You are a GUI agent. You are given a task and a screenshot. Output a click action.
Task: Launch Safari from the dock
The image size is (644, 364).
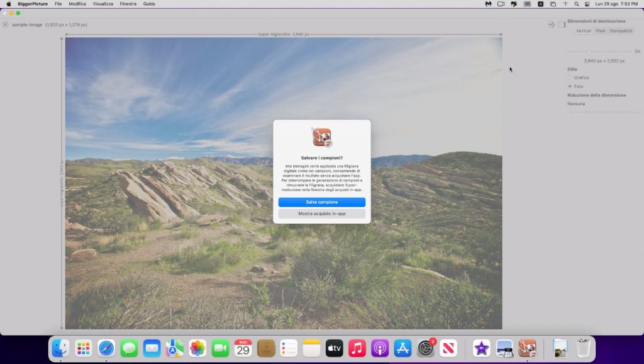[106, 348]
